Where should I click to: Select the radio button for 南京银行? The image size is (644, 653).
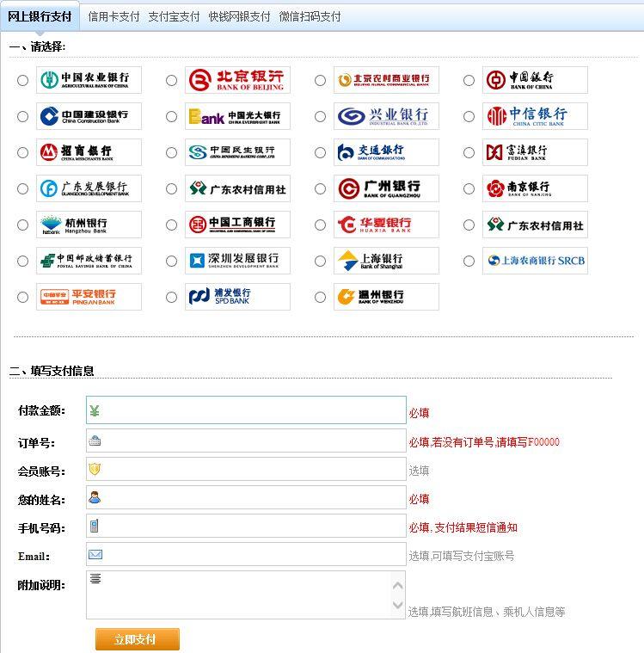coord(469,189)
